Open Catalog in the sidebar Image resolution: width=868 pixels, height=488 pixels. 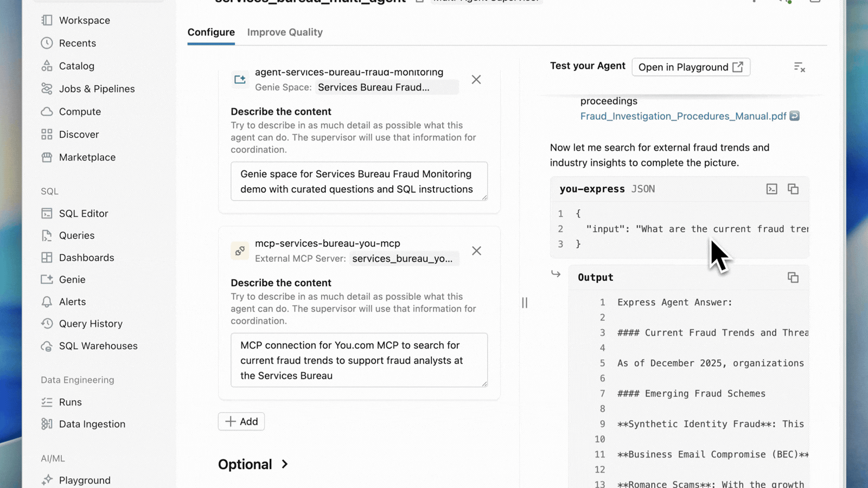(76, 66)
